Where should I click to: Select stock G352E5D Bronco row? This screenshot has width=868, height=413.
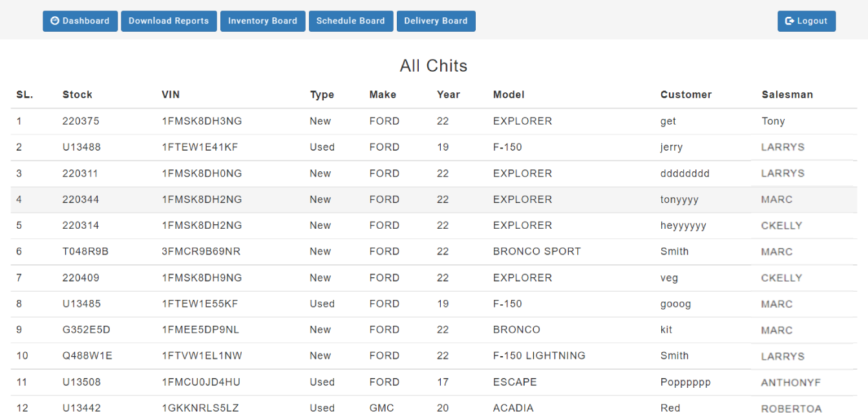pos(86,330)
